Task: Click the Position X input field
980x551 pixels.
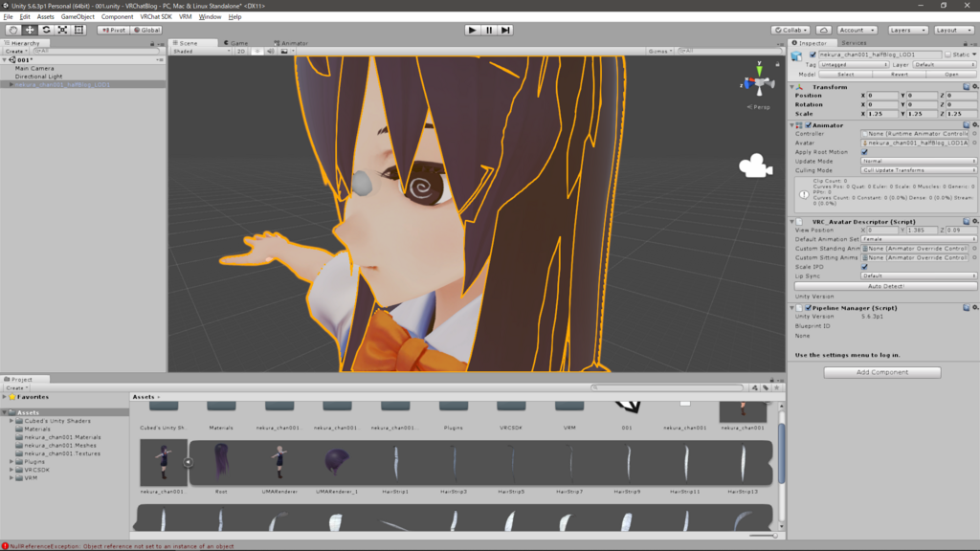Action: [882, 96]
